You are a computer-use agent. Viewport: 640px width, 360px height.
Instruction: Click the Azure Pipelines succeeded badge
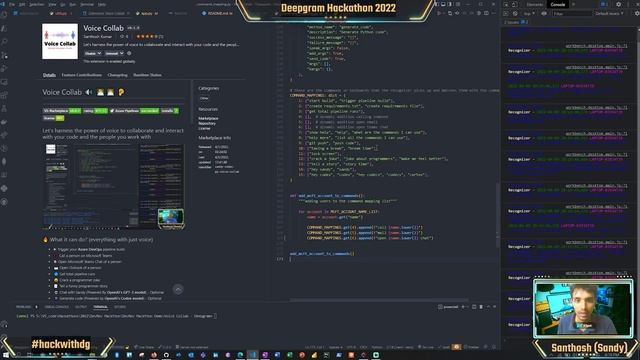point(134,111)
